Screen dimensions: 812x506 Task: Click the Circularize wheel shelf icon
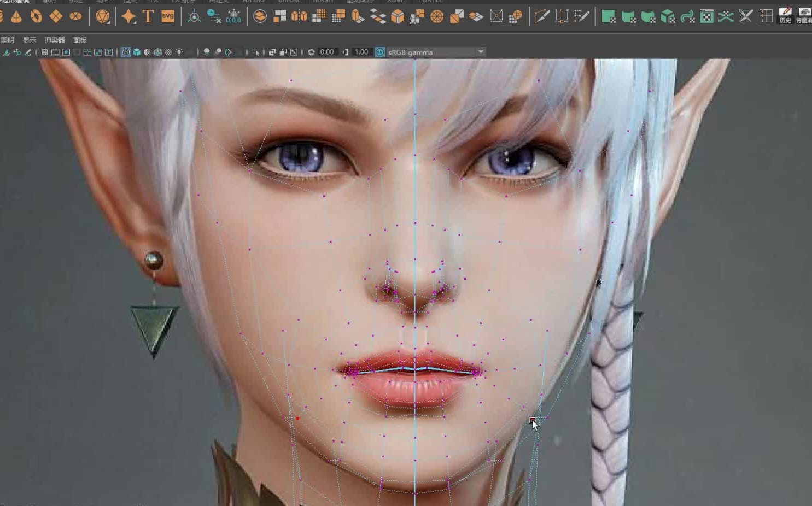(x=437, y=16)
